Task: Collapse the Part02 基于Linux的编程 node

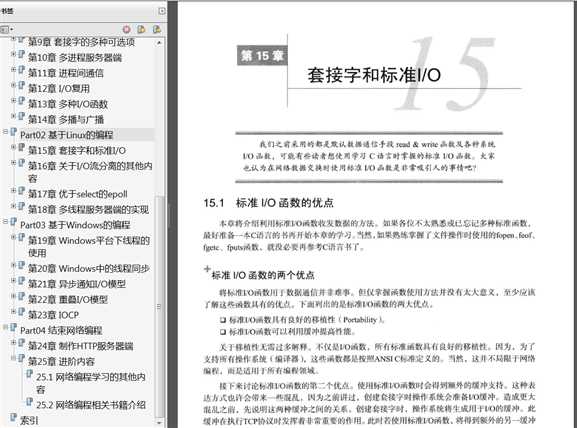Action: pos(5,131)
